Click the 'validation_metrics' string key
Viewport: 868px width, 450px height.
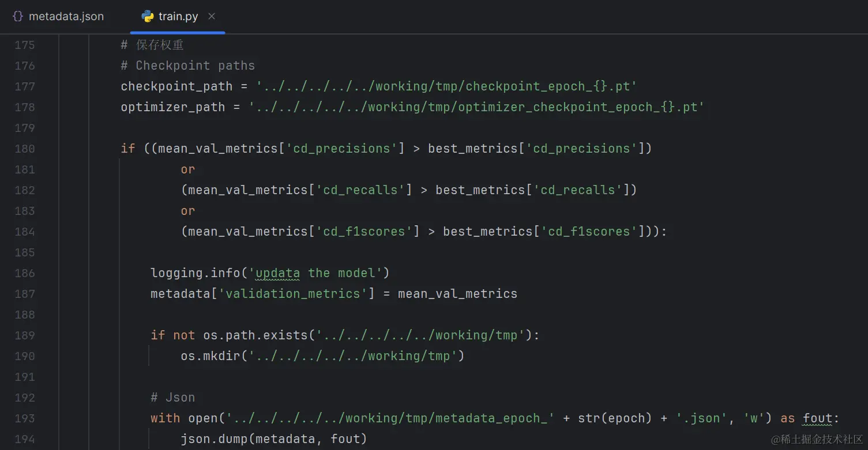[293, 294]
